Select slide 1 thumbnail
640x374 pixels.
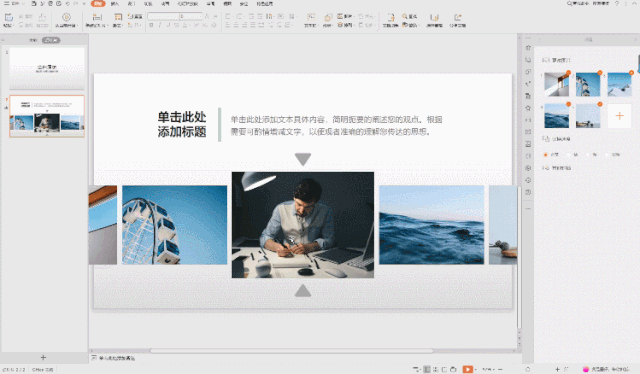point(47,68)
